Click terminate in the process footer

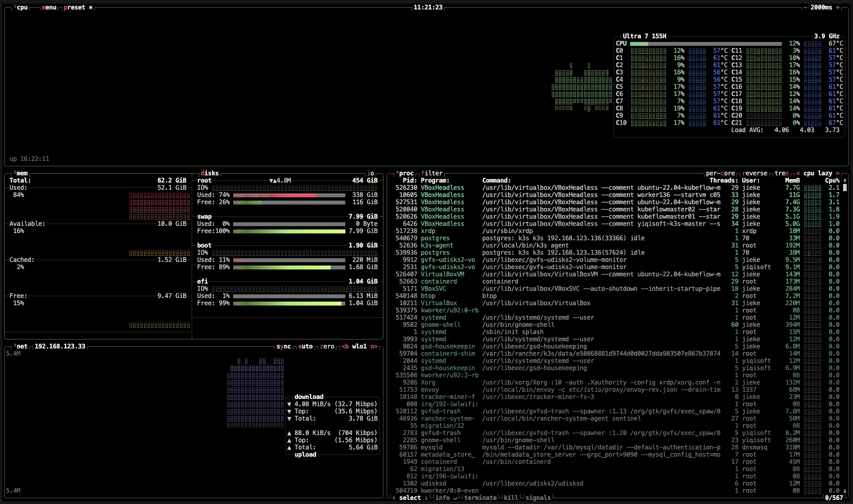point(480,498)
